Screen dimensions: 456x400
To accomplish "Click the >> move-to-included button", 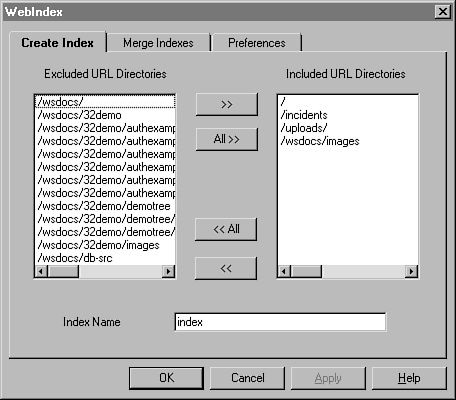I will 227,105.
